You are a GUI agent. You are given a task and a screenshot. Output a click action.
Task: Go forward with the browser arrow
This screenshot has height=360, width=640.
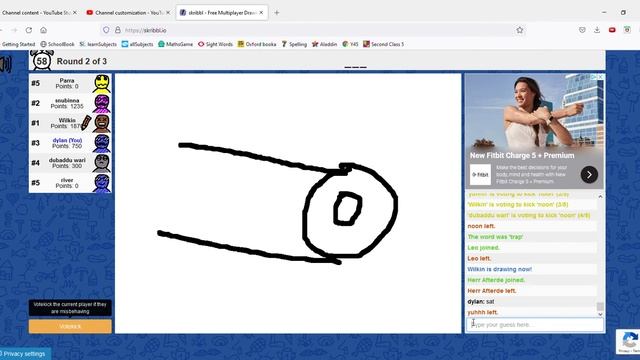click(x=14, y=30)
